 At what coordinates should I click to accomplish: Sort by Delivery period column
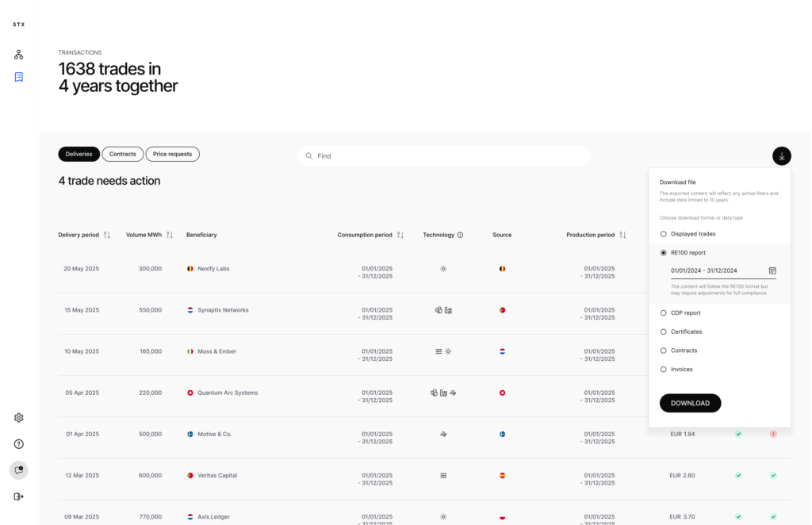[107, 235]
